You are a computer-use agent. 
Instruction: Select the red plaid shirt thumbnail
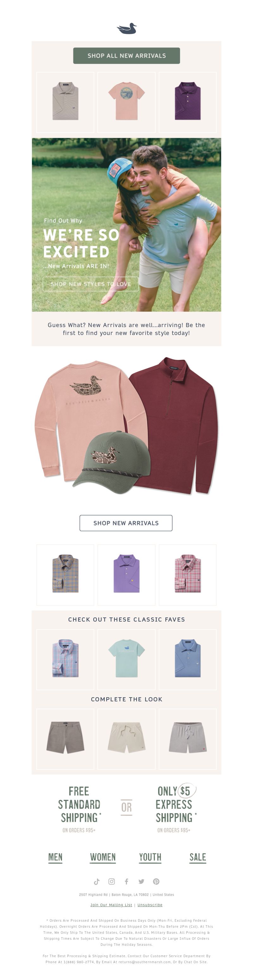click(188, 574)
